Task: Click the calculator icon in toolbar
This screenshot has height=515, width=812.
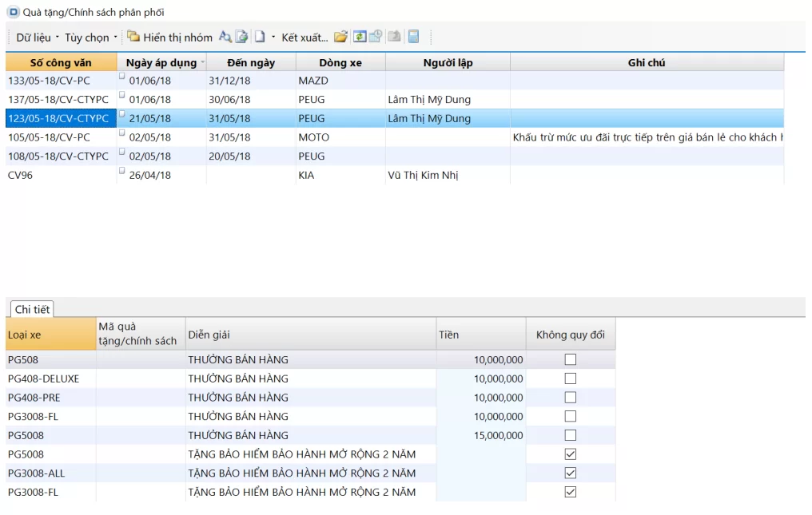Action: tap(413, 37)
